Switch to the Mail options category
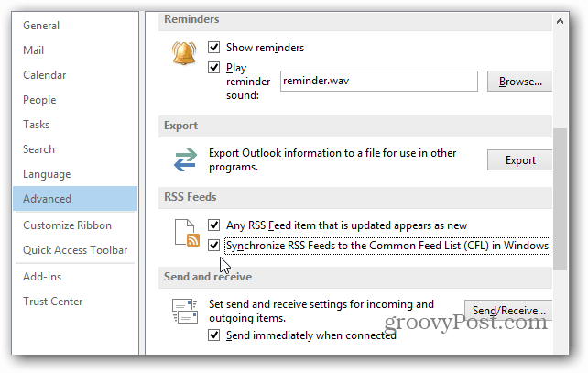Viewport: 588px width, 373px height. click(x=33, y=50)
